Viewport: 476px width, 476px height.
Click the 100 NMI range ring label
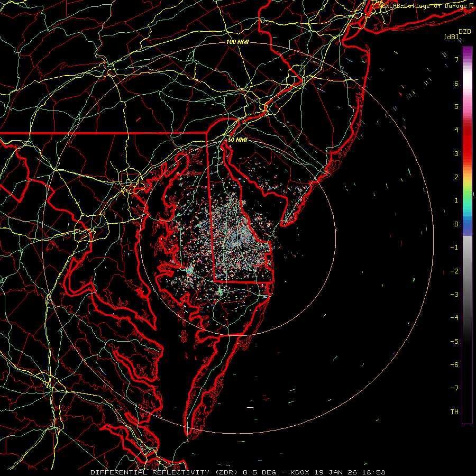point(237,42)
